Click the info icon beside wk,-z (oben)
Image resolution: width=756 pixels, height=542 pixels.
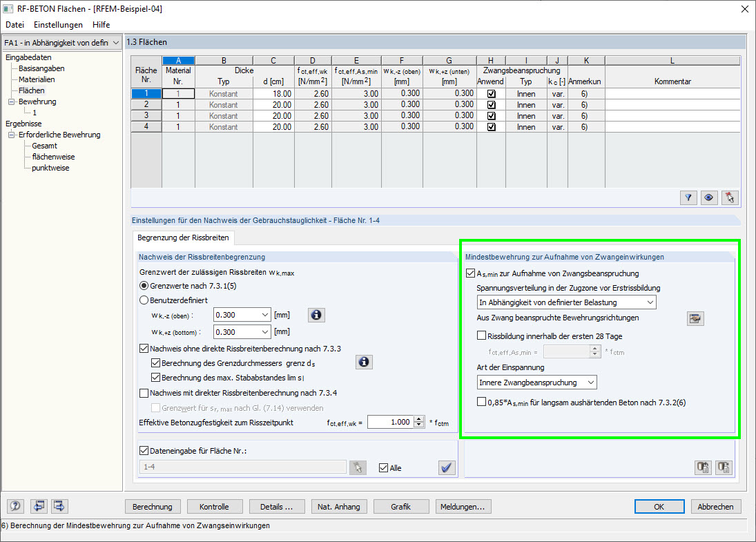pyautogui.click(x=316, y=315)
